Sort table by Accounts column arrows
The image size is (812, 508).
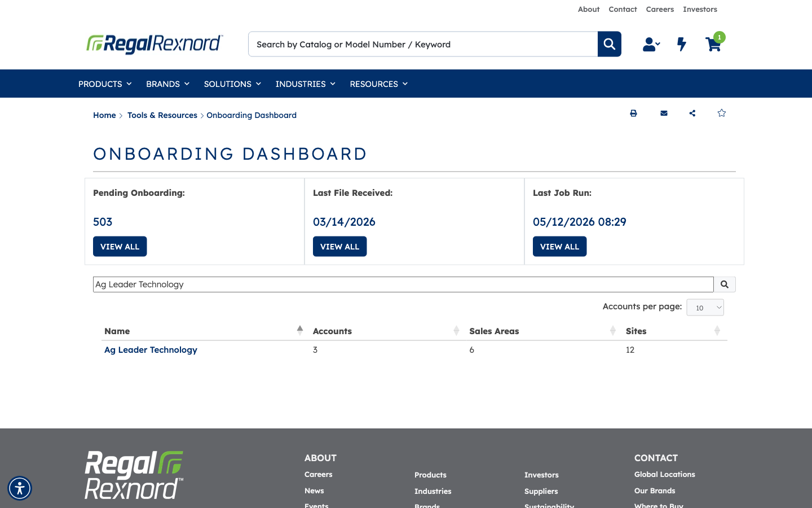click(x=456, y=331)
